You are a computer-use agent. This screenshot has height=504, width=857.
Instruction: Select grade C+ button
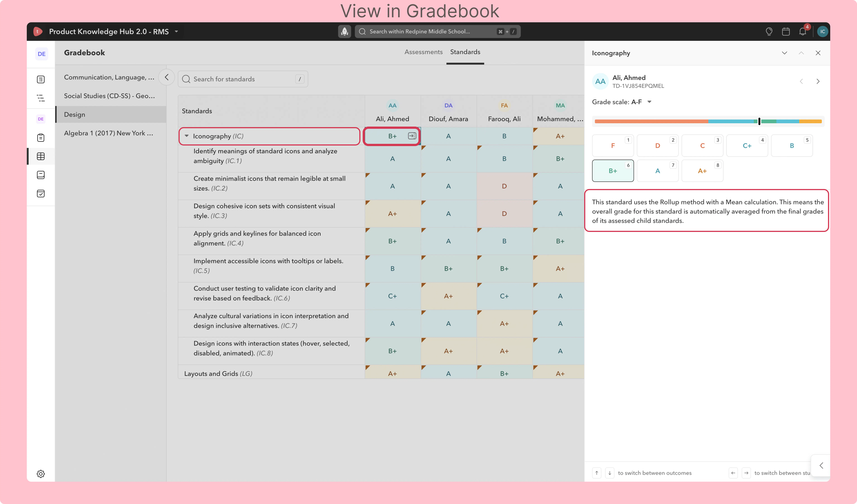pyautogui.click(x=747, y=146)
